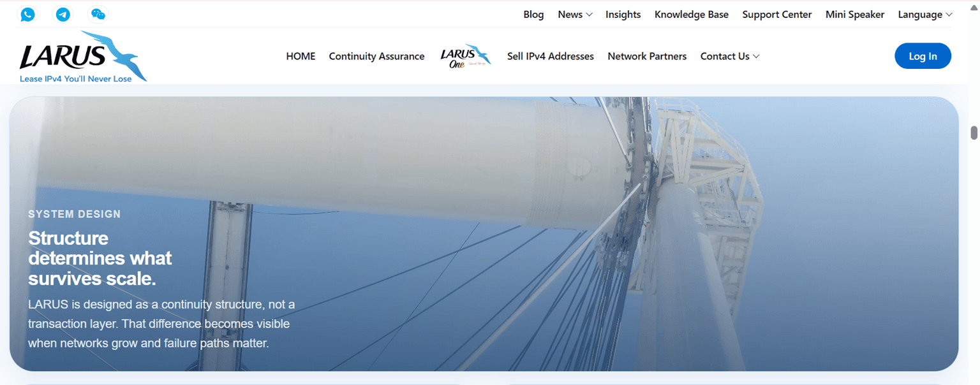Click the "Lease IPv4 You'll Never Lose" tagline
The width and height of the screenshot is (980, 385).
(x=76, y=79)
